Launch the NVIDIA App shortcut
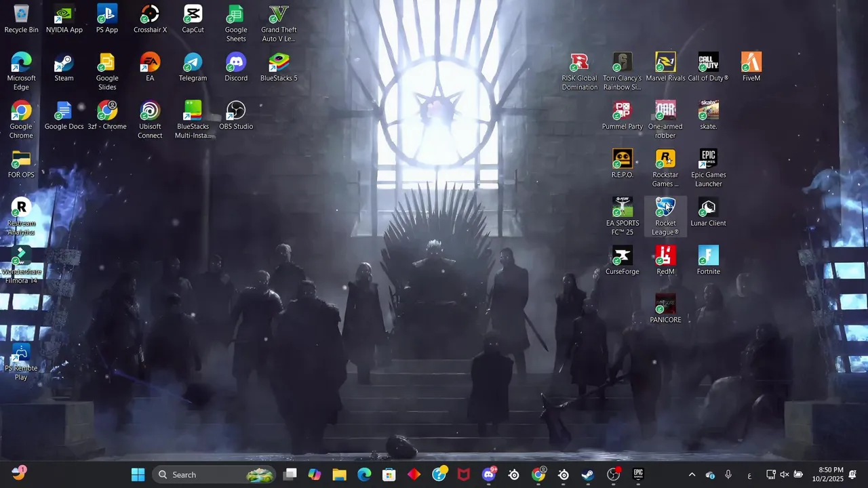This screenshot has height=488, width=868. [x=64, y=19]
